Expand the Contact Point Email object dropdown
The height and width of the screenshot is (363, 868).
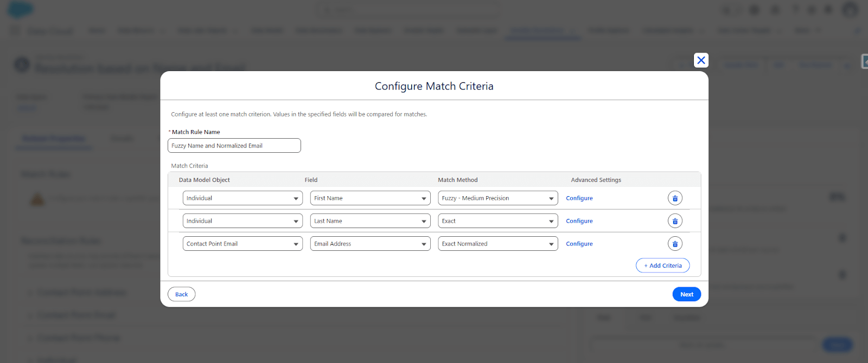click(242, 244)
